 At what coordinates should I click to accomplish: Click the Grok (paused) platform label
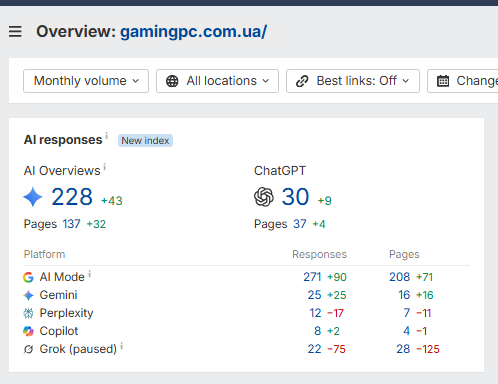pyautogui.click(x=78, y=349)
